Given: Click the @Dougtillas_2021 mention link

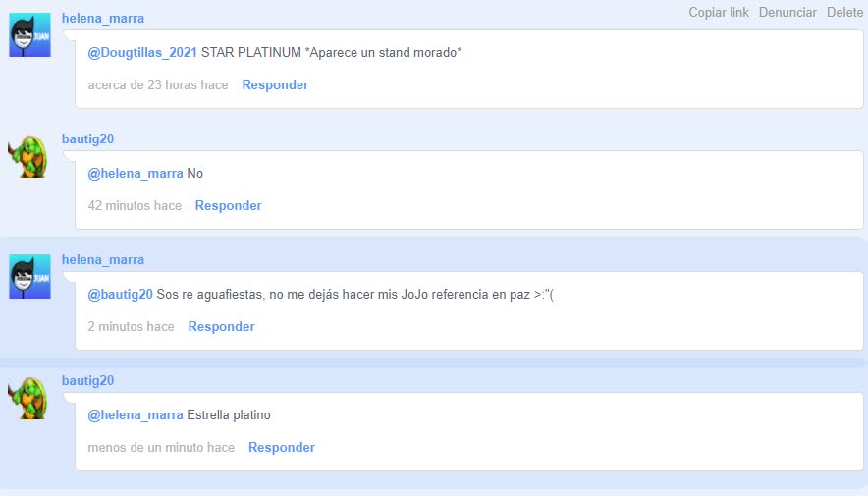Looking at the screenshot, I should point(142,53).
